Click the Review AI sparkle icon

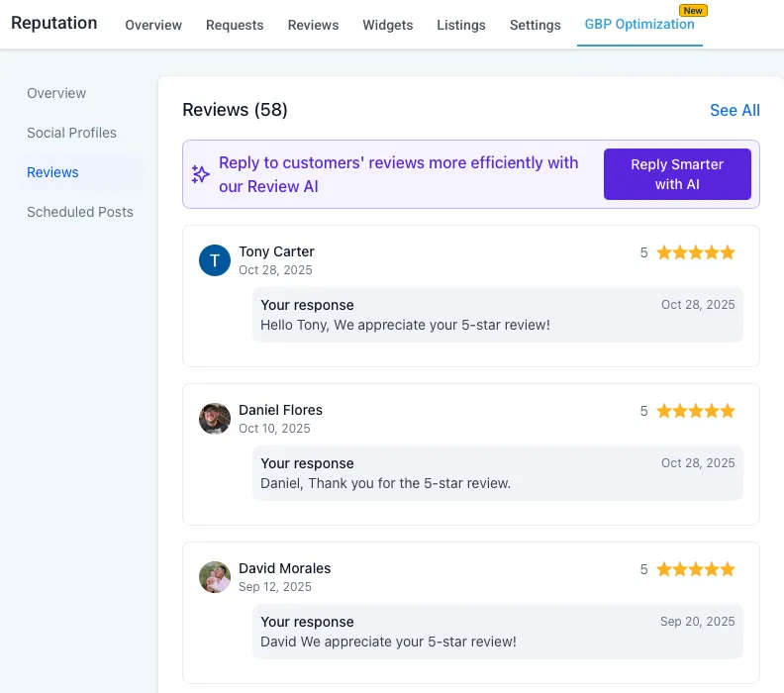pyautogui.click(x=201, y=174)
